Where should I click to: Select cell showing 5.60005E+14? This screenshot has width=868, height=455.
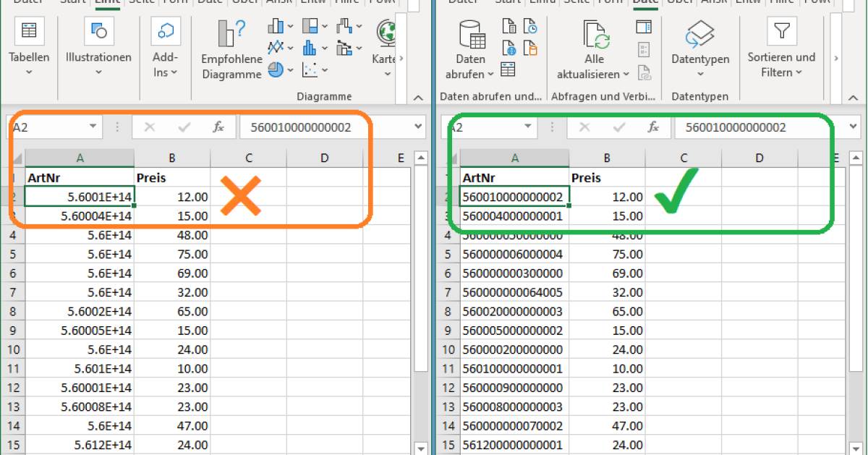(80, 331)
